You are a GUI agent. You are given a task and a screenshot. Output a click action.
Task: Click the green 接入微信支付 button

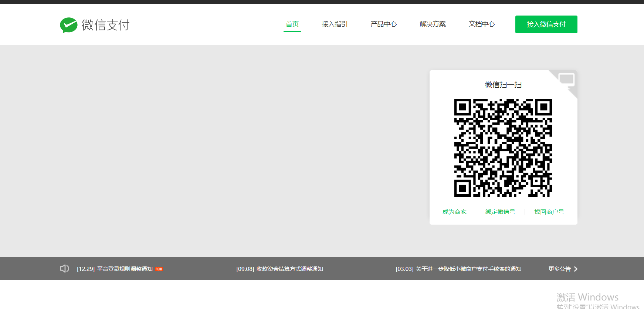tap(546, 24)
